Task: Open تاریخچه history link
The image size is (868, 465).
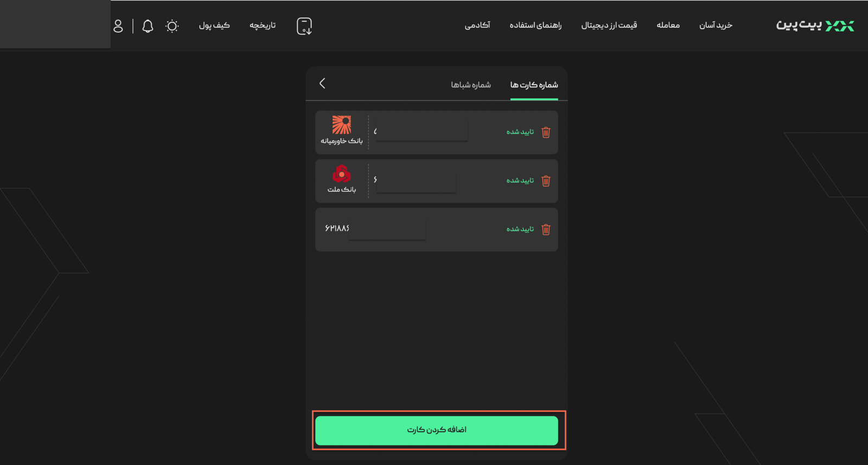Action: (263, 26)
